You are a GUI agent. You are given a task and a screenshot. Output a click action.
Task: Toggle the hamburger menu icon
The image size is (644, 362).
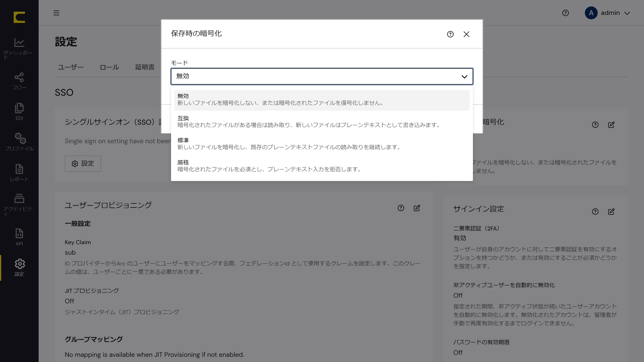pos(56,13)
